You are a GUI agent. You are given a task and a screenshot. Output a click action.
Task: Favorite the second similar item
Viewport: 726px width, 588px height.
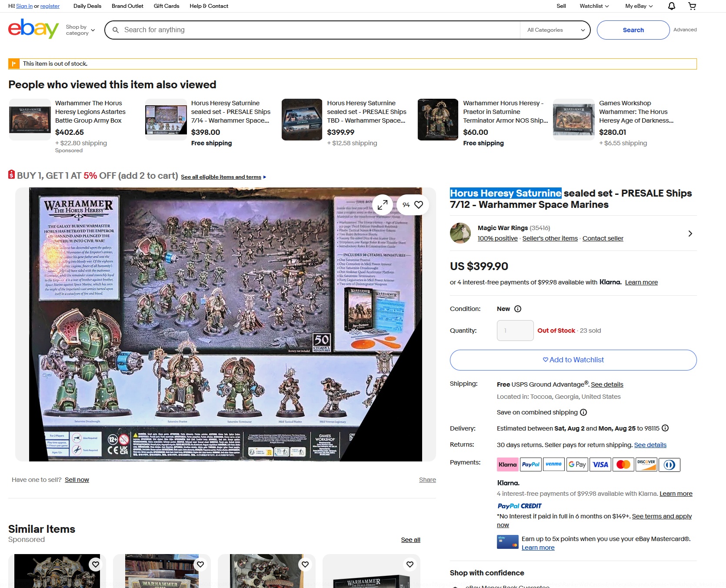200,565
